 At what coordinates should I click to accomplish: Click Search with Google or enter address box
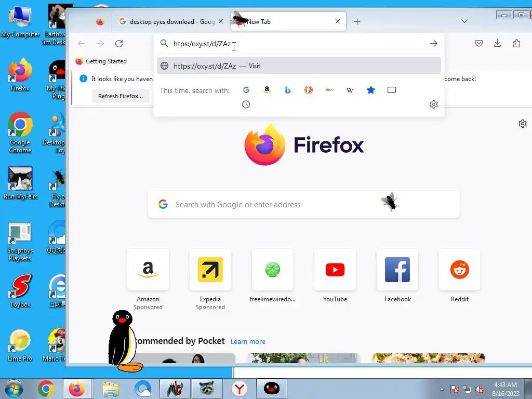pos(303,204)
